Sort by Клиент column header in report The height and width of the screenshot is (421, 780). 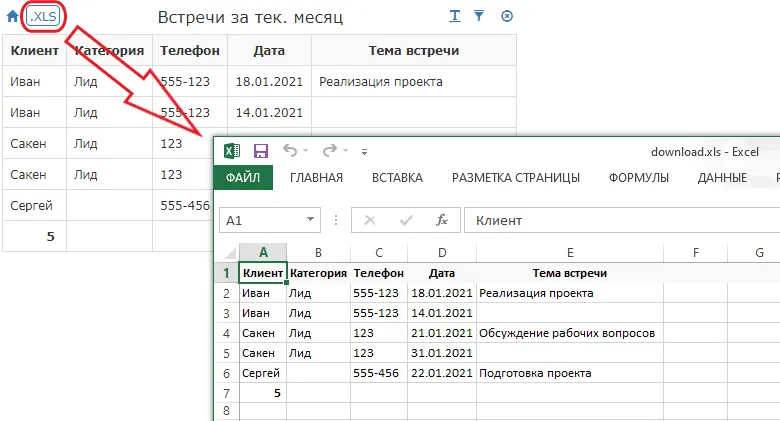coord(35,50)
